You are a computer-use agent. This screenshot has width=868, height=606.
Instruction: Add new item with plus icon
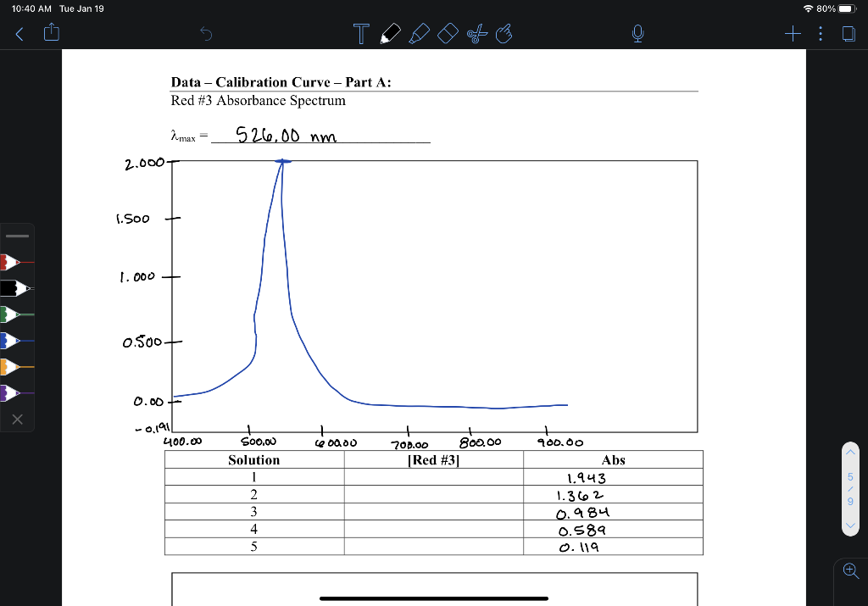pos(793,34)
